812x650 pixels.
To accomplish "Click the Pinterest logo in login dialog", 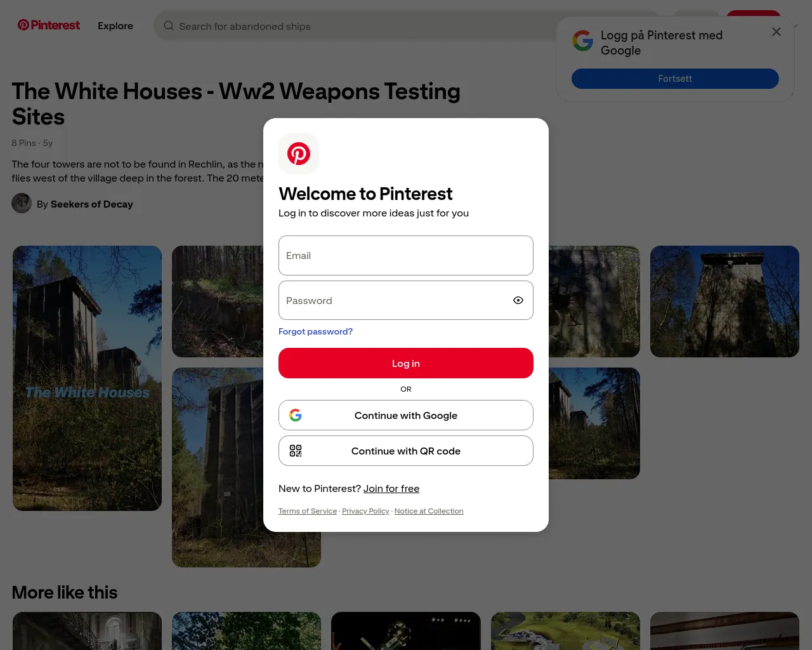I will 299,154.
